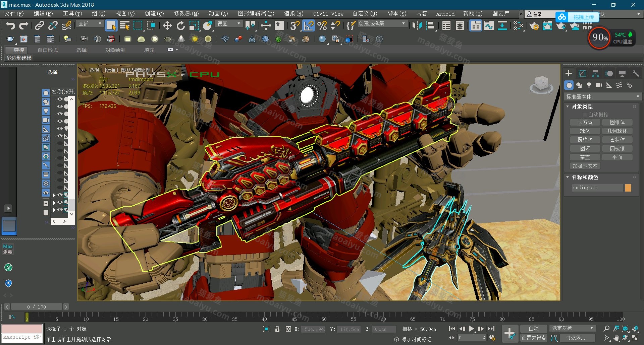Toggle the selection lock padlock icon
Viewport: 644px width, 345px height.
[x=277, y=329]
